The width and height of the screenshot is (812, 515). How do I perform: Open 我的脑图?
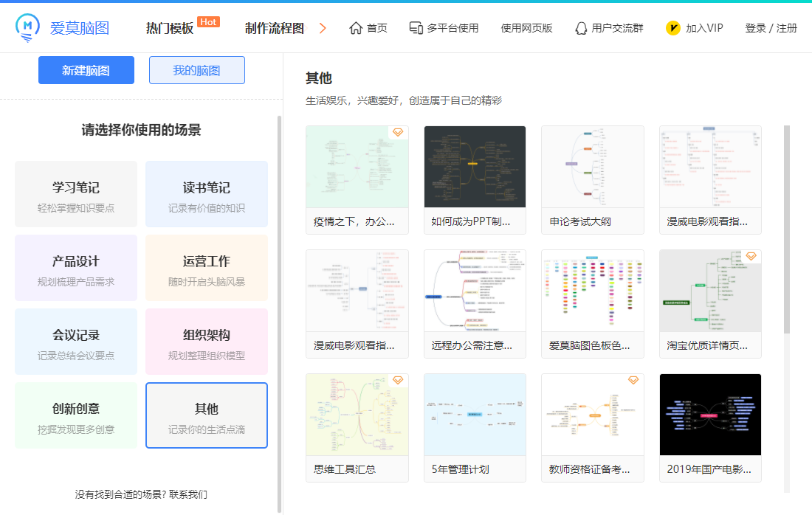tap(196, 69)
